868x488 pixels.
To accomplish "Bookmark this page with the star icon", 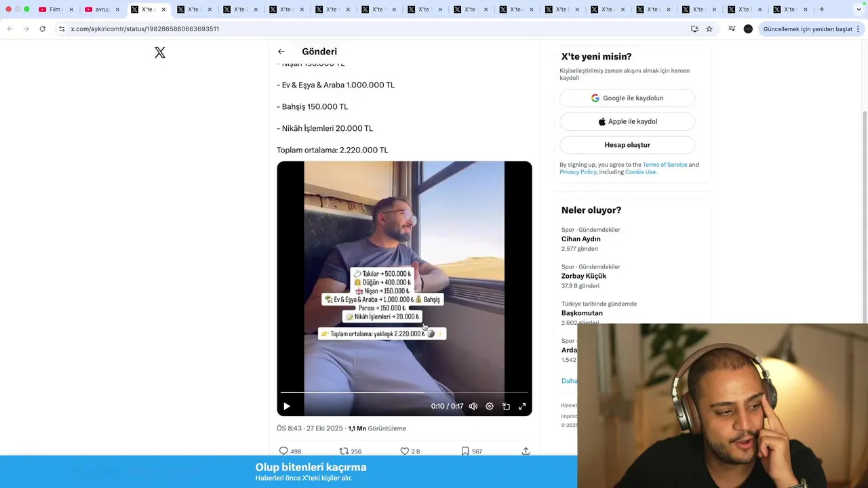I will point(709,29).
